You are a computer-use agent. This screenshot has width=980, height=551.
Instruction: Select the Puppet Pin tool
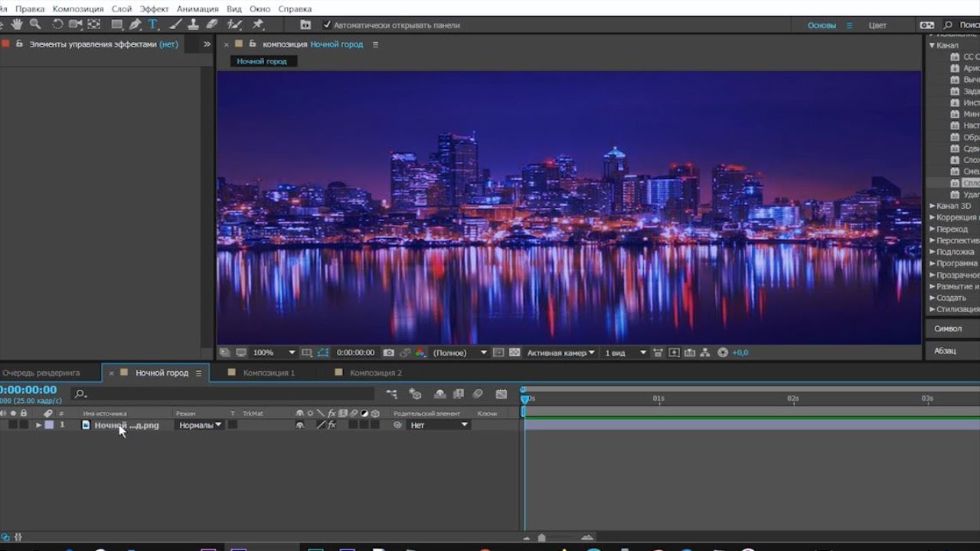coord(259,24)
